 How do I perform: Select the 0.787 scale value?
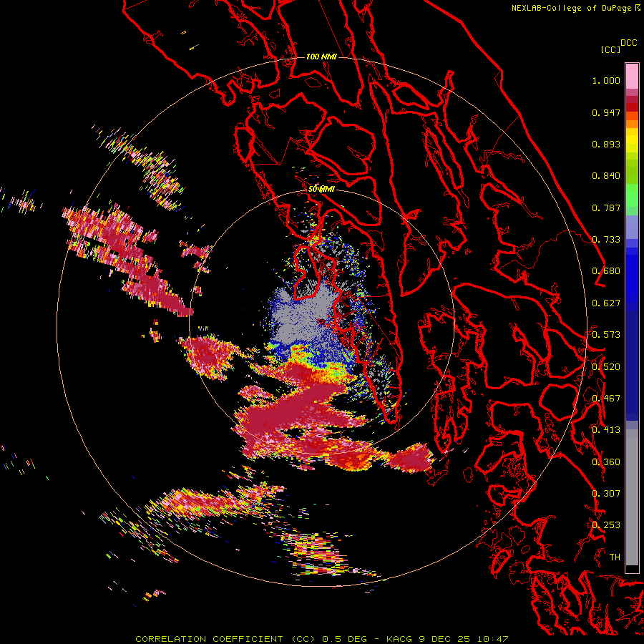pyautogui.click(x=606, y=208)
